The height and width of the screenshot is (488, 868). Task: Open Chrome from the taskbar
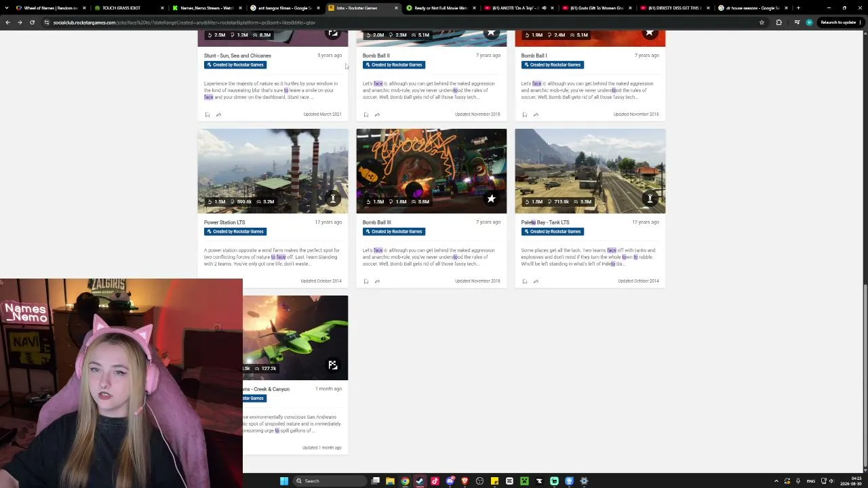coord(405,481)
